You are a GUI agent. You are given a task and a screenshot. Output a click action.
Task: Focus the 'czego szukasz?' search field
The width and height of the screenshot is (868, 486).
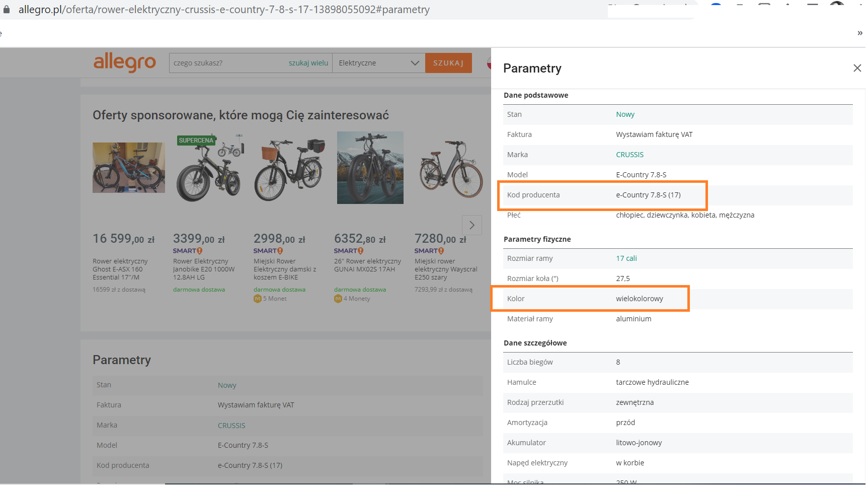pos(226,63)
